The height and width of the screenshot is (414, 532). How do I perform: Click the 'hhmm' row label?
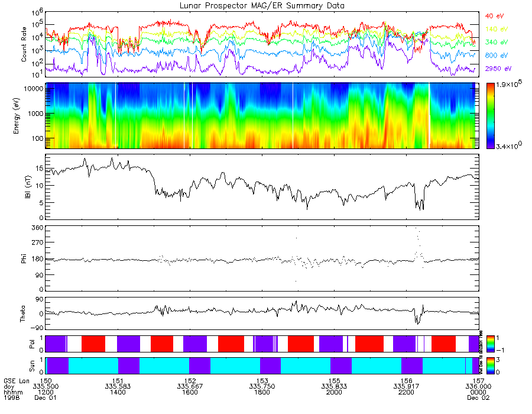13,392
